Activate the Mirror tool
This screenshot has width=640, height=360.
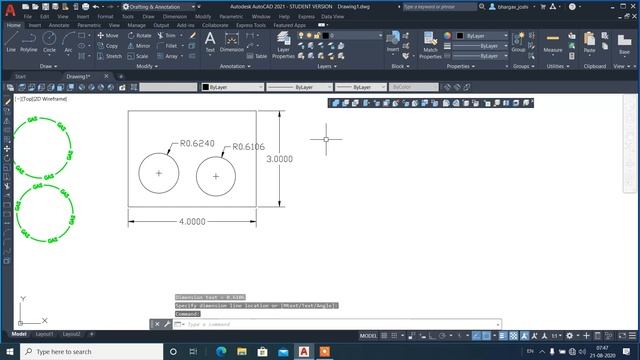click(x=139, y=46)
